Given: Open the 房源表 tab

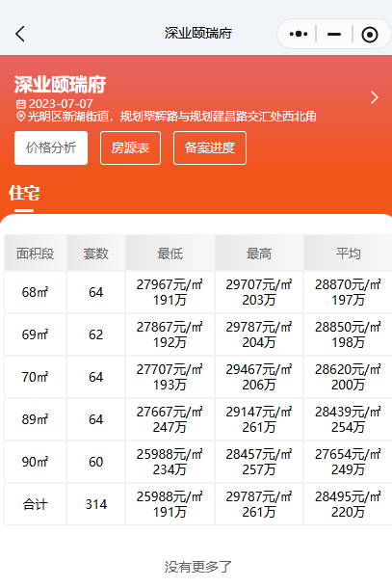Looking at the screenshot, I should (130, 147).
